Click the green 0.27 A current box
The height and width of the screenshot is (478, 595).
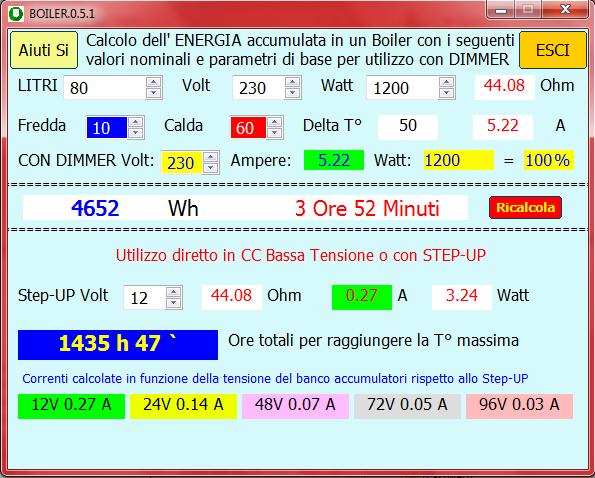click(362, 296)
